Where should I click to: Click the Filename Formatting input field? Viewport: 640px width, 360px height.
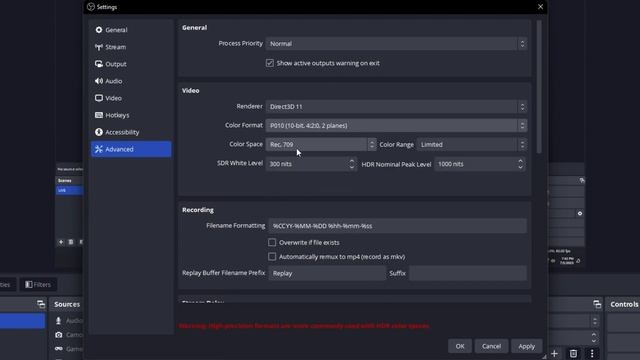click(x=398, y=226)
